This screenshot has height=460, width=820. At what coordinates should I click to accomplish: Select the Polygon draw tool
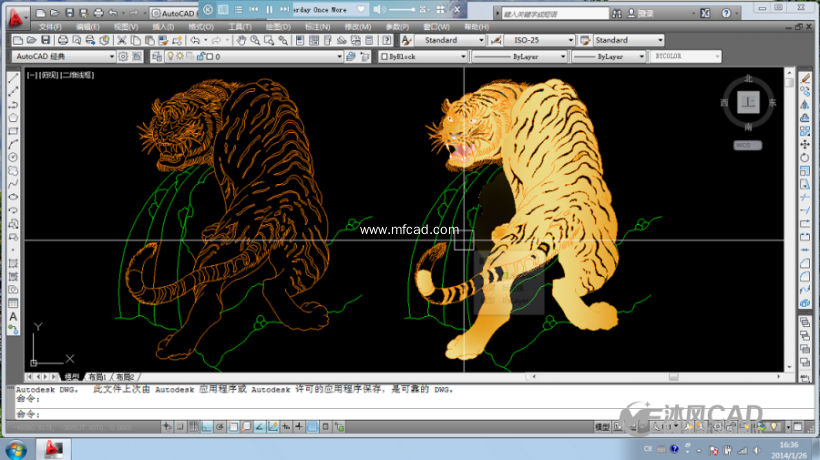pos(13,118)
